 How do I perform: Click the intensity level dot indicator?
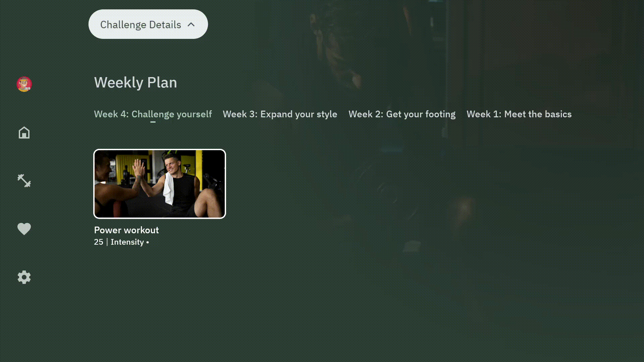point(148,242)
